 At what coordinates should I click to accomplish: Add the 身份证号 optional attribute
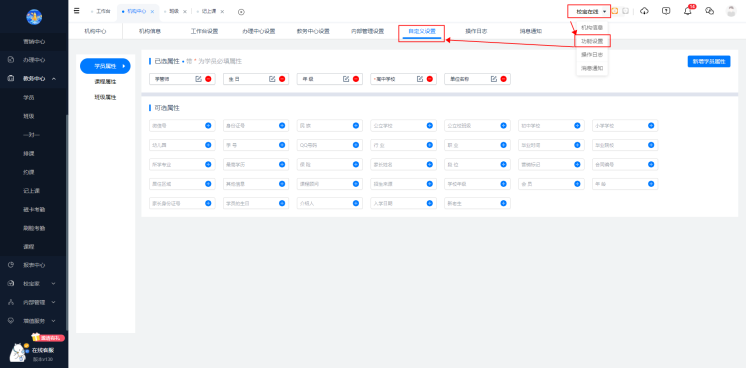tap(282, 126)
